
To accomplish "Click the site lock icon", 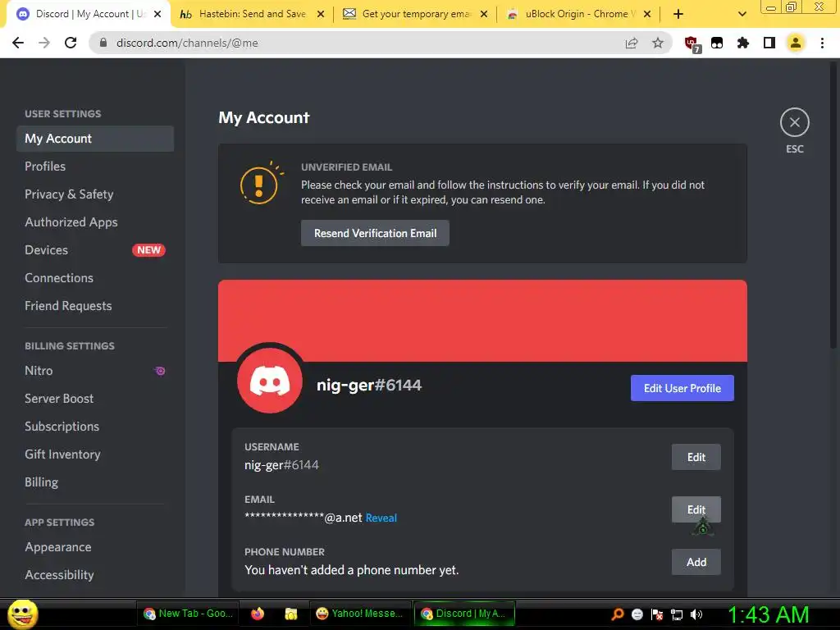I will pyautogui.click(x=103, y=43).
